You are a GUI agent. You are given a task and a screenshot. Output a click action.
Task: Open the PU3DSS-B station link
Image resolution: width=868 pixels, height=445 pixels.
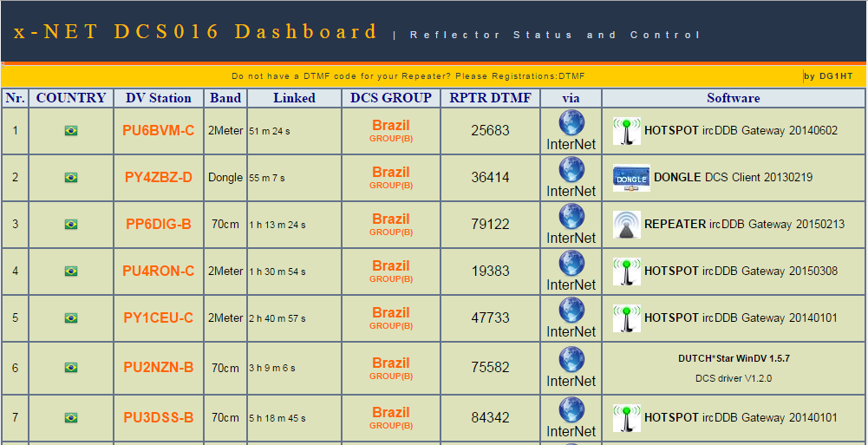[x=159, y=417]
